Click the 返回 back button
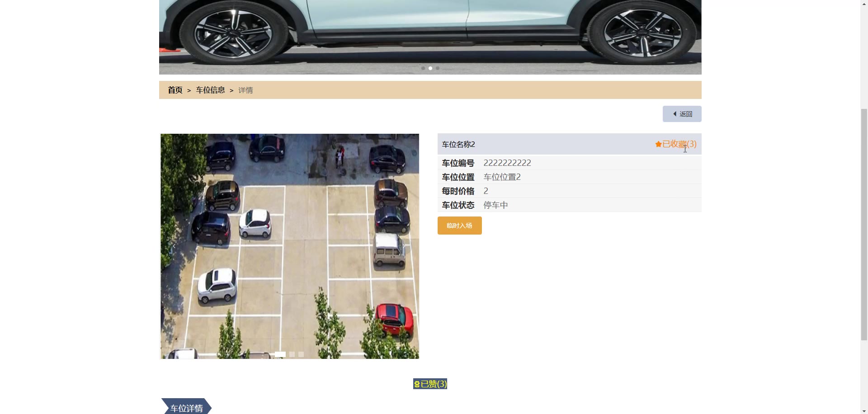Viewport: 868px width, 414px height. (x=682, y=114)
